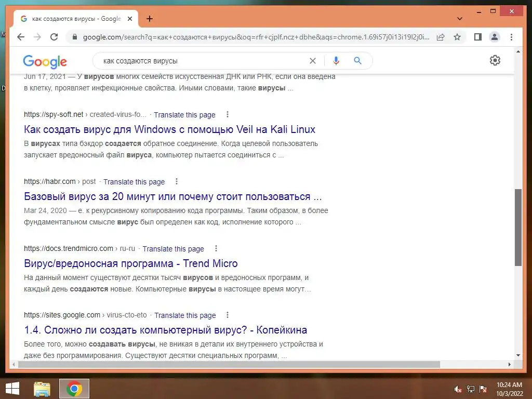Viewport: 532px width, 399px height.
Task: Click the Google search input field
Action: (x=204, y=61)
